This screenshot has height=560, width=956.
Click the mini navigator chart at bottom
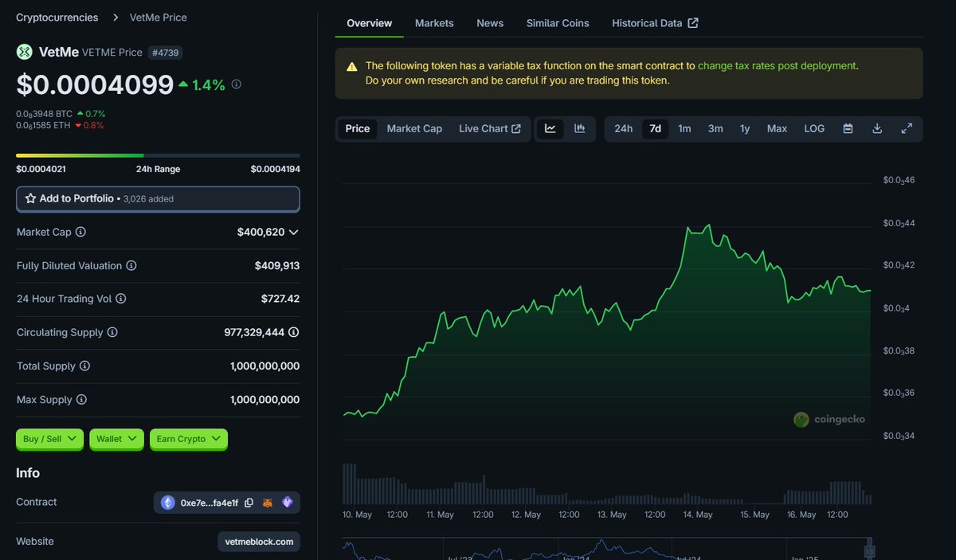[605, 549]
